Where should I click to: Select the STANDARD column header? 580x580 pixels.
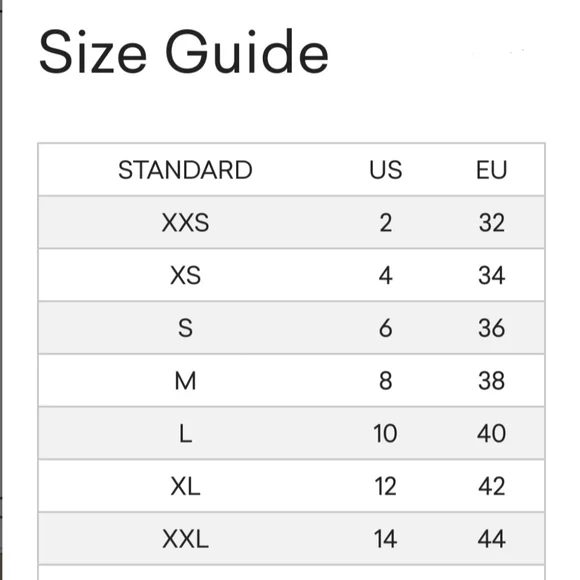(x=185, y=170)
